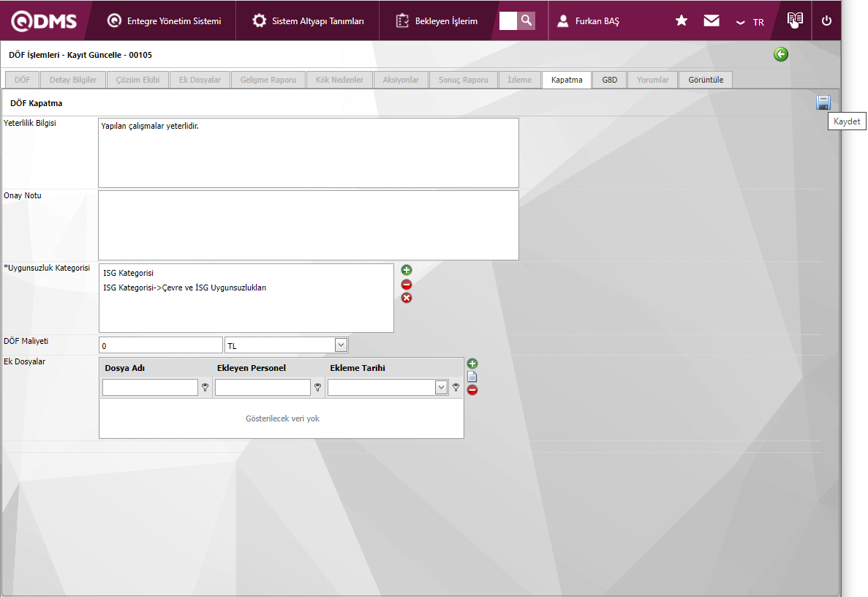Click in the Onay Notu text area
The height and width of the screenshot is (597, 868).
click(x=309, y=225)
